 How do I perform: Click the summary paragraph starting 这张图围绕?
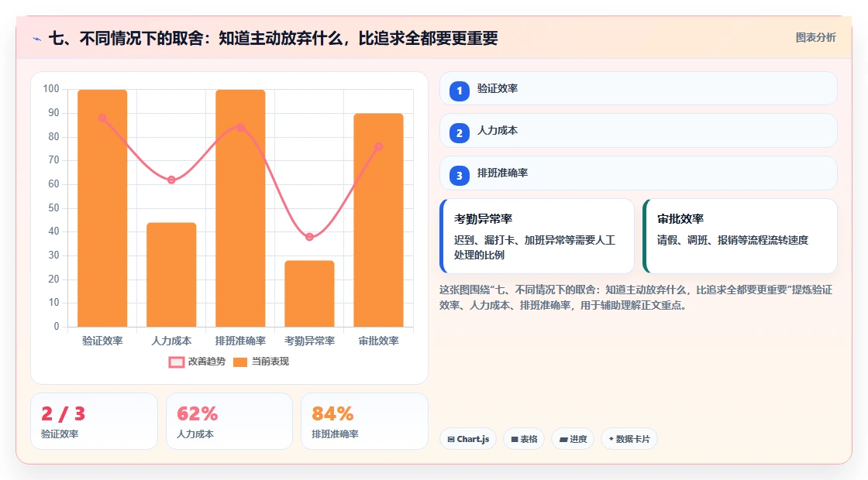coord(636,297)
